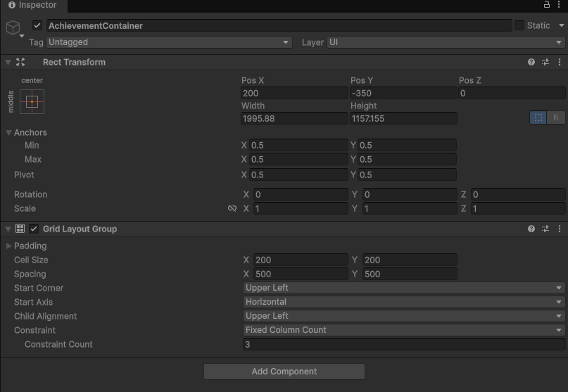Click the Cell Size Y field
568x392 pixels.
(410, 260)
